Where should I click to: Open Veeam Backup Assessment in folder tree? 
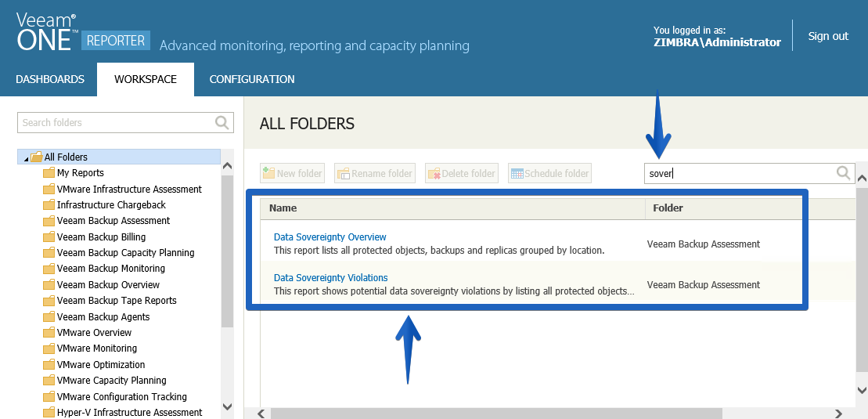(x=113, y=221)
